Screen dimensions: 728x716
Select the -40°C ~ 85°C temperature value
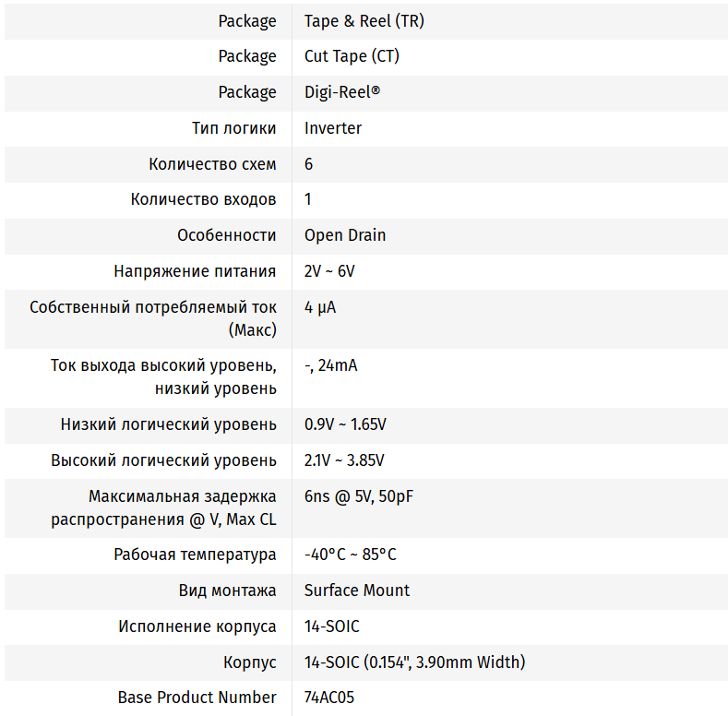[x=351, y=555]
